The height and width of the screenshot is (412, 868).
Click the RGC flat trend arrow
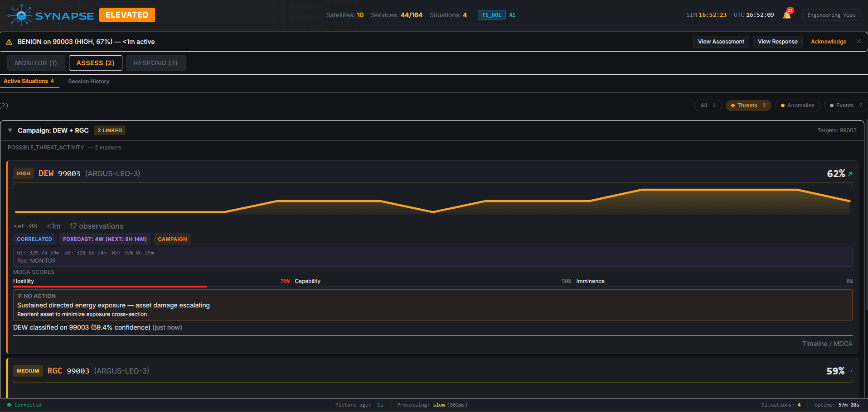pyautogui.click(x=850, y=371)
